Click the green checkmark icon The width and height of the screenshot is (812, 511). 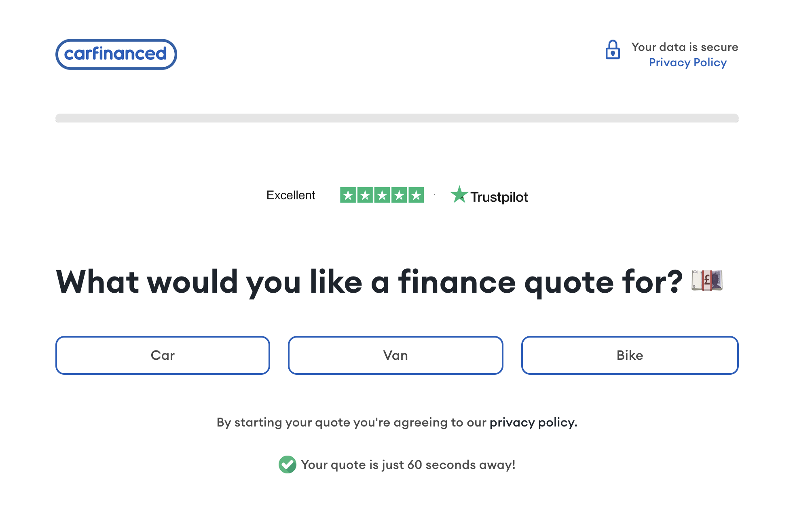click(x=288, y=465)
